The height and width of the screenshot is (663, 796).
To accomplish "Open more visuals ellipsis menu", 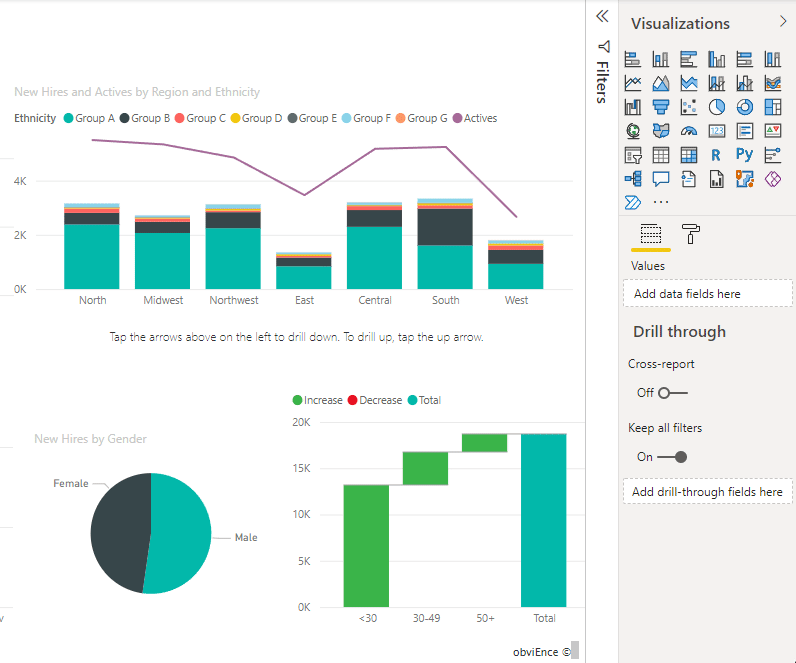I will pyautogui.click(x=660, y=202).
